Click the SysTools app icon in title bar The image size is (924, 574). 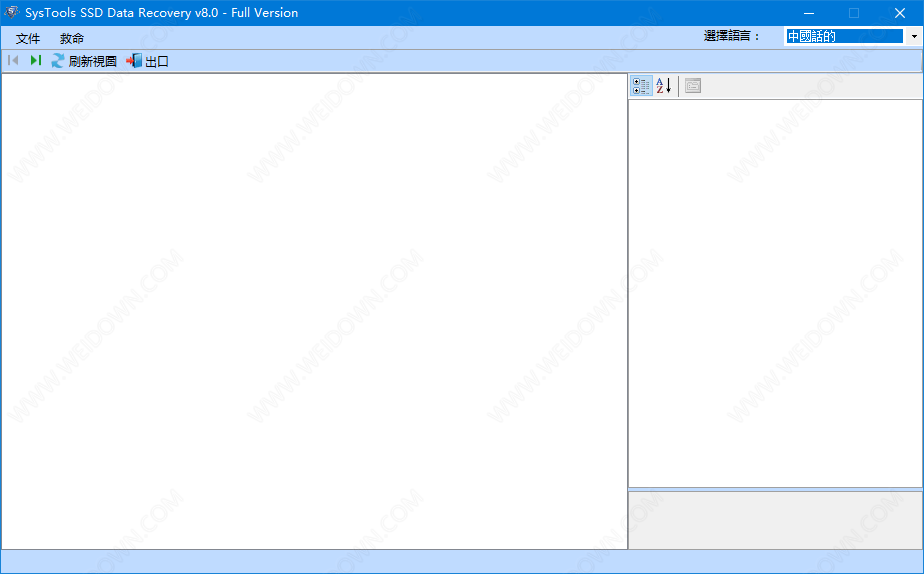[11, 12]
